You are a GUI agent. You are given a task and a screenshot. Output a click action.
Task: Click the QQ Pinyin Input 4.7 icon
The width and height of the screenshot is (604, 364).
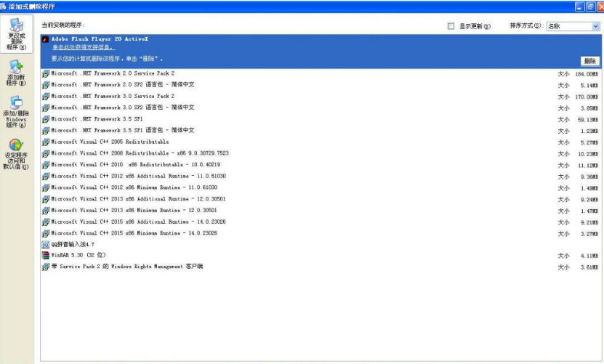[46, 244]
